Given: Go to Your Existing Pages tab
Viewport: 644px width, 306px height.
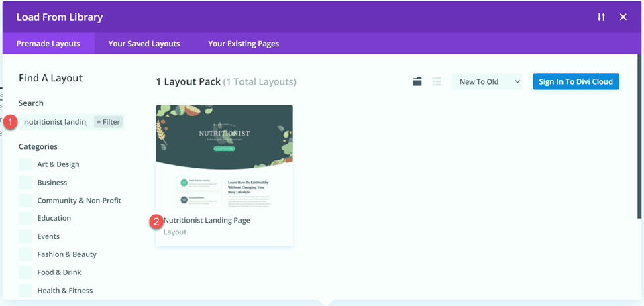Looking at the screenshot, I should [x=244, y=44].
